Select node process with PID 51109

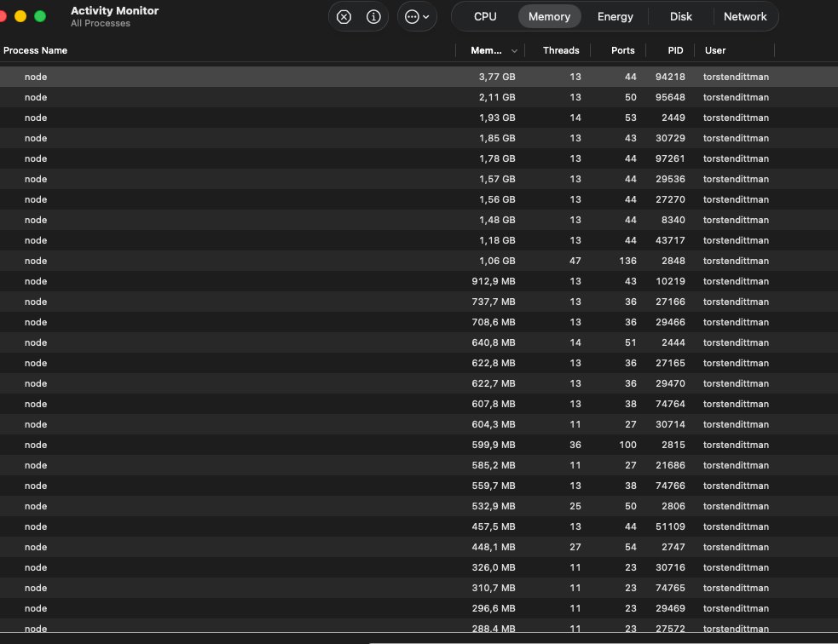point(419,526)
